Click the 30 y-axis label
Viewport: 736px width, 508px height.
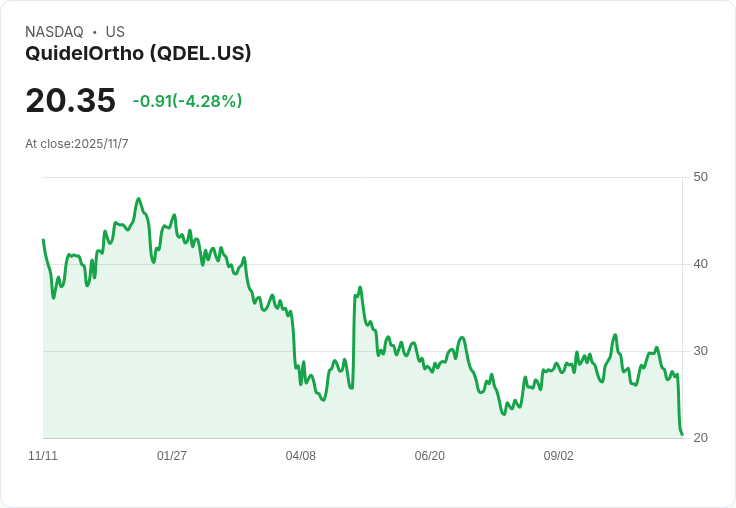[x=700, y=351]
